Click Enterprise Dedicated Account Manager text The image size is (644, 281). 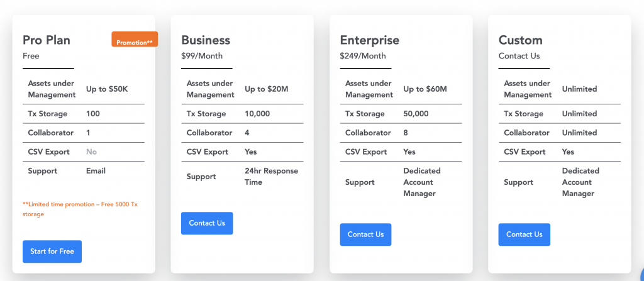click(x=422, y=182)
